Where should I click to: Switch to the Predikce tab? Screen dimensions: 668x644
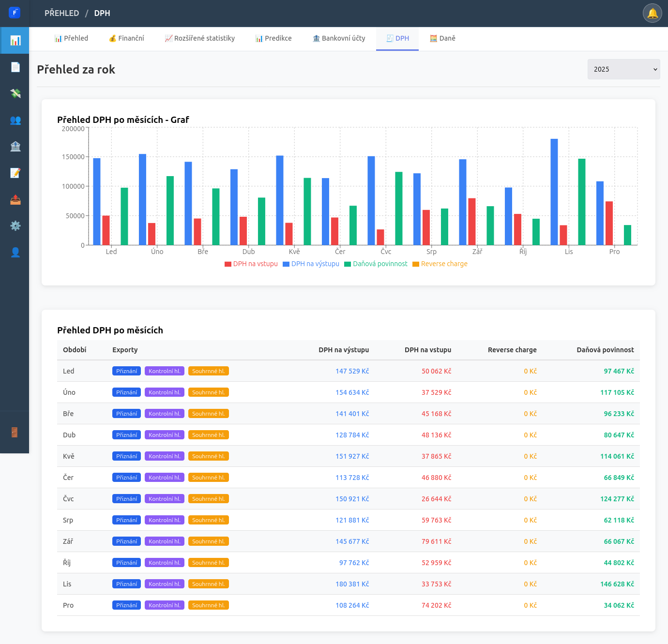(273, 38)
